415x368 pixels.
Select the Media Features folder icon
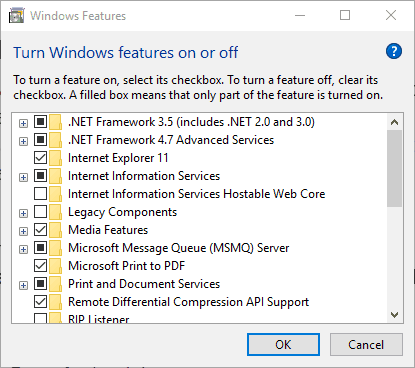(x=55, y=230)
